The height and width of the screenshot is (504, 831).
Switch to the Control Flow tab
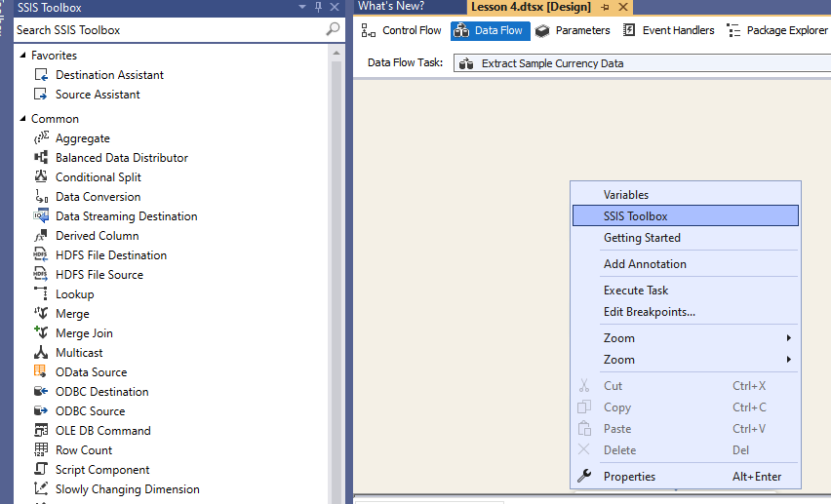[401, 30]
